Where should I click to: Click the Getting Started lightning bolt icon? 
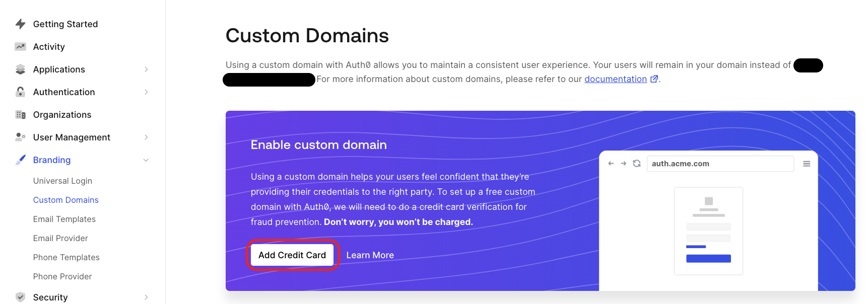point(20,24)
